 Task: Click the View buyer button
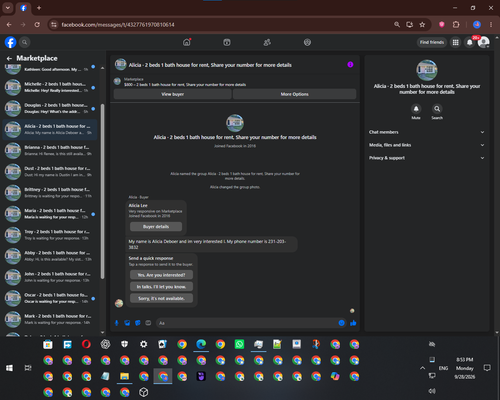coord(172,94)
